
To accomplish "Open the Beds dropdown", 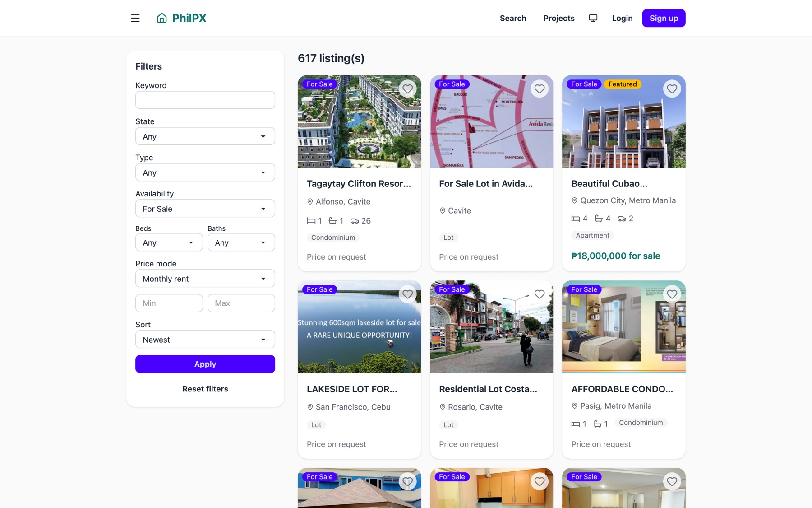I will (x=169, y=242).
